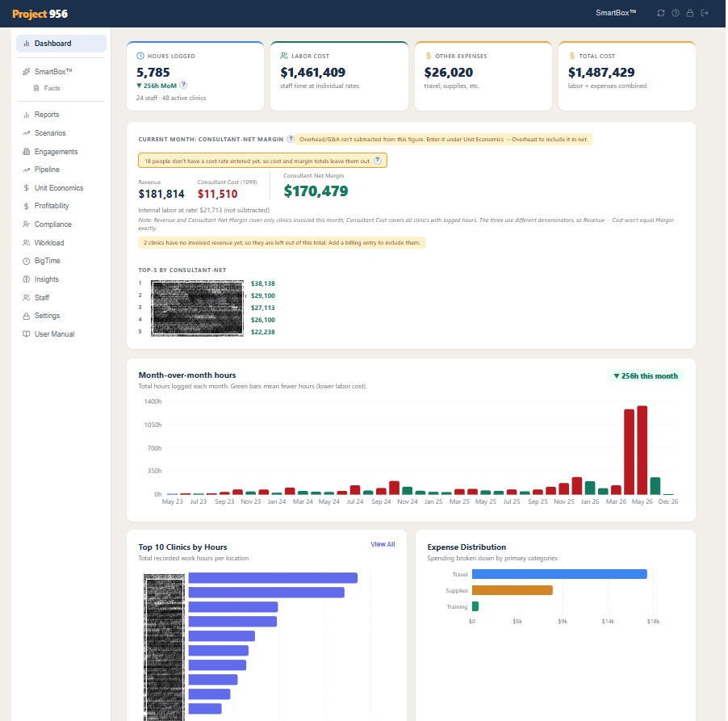
Task: Click the refresh icon in the top bar
Action: pos(661,13)
